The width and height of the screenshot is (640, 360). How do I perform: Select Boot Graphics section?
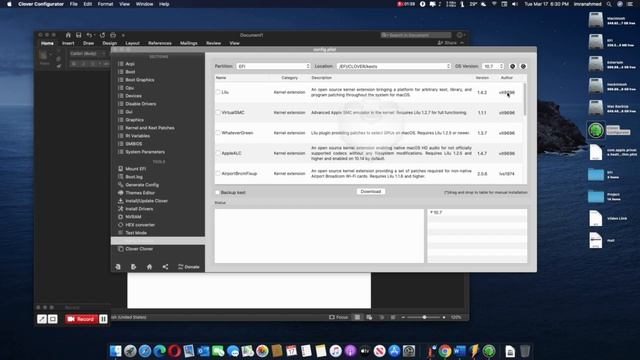click(x=140, y=80)
